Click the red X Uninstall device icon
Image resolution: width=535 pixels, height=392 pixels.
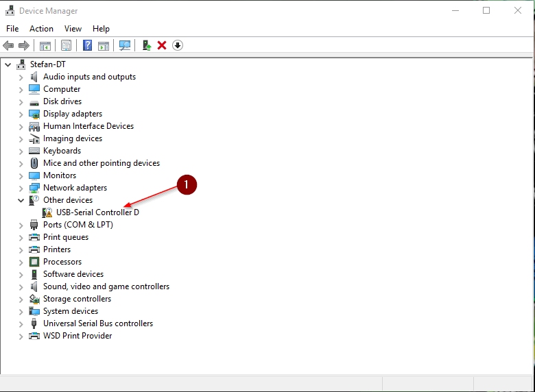coord(162,45)
